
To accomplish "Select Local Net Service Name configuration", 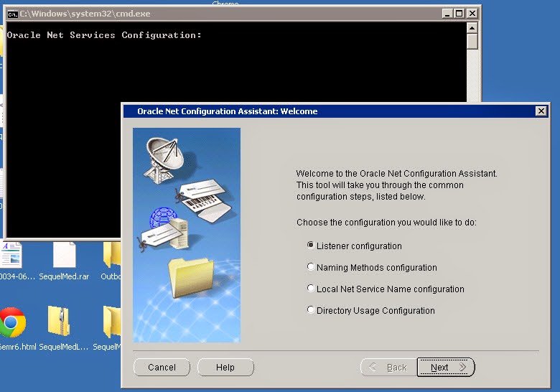I will [311, 289].
